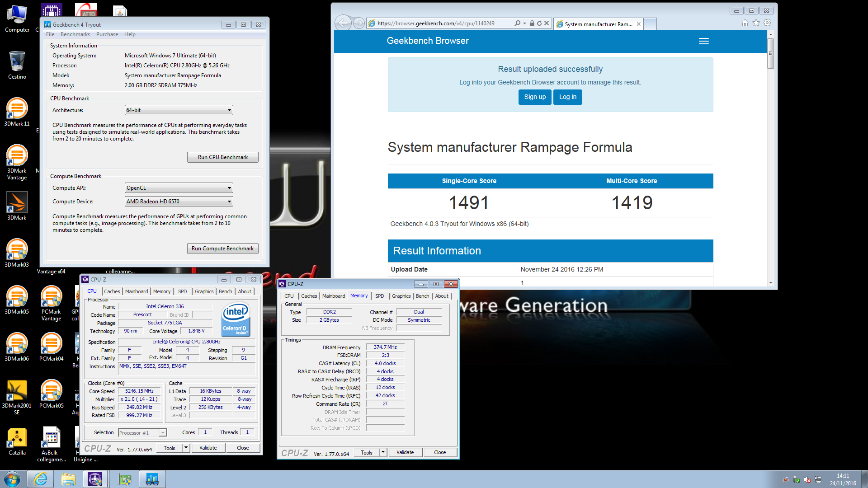Launch 3DMark 11 desktop shortcut

(x=17, y=112)
